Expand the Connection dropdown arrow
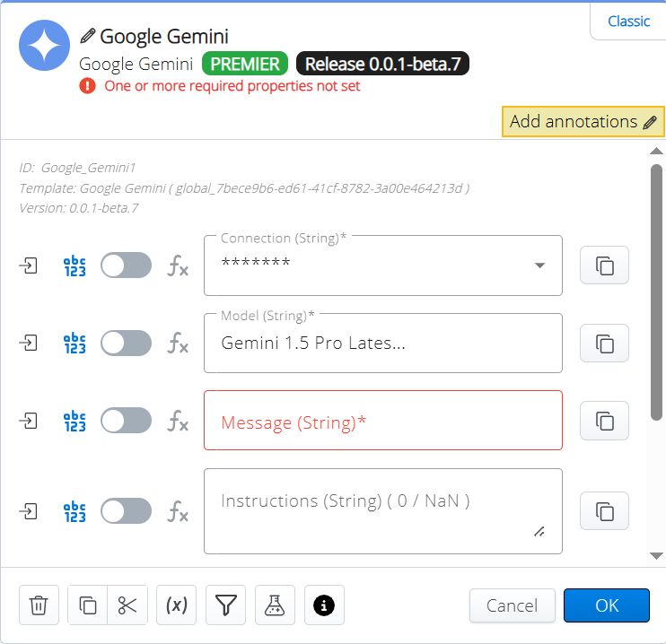The image size is (666, 644). (x=540, y=265)
